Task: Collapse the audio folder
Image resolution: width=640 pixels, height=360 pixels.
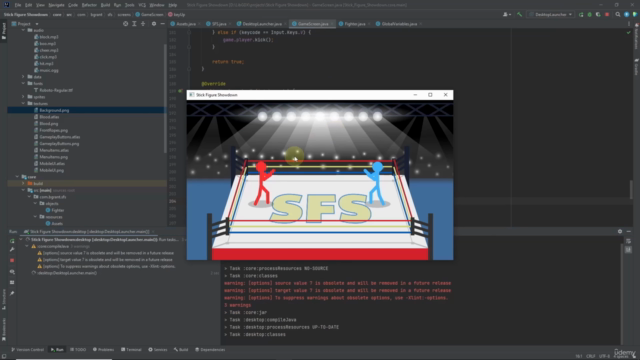Action: coord(23,30)
